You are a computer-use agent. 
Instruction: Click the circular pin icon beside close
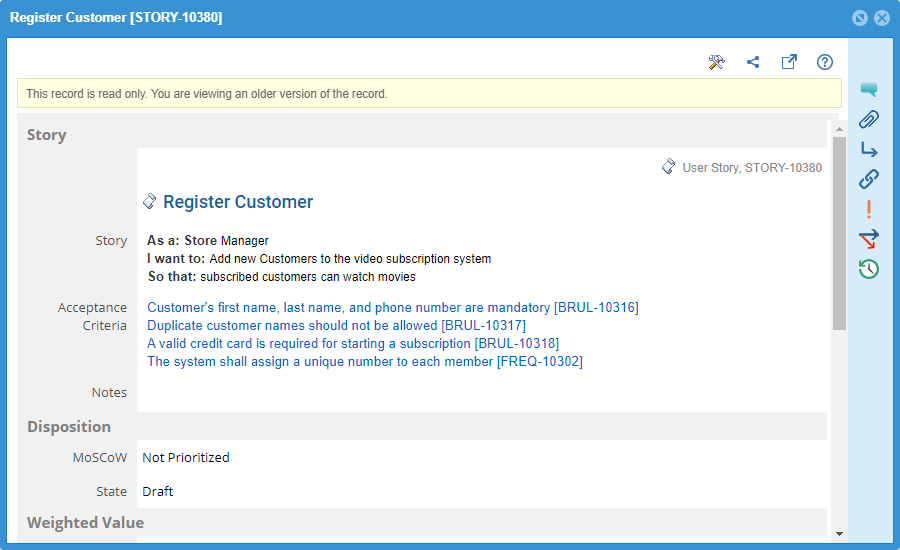coord(860,18)
